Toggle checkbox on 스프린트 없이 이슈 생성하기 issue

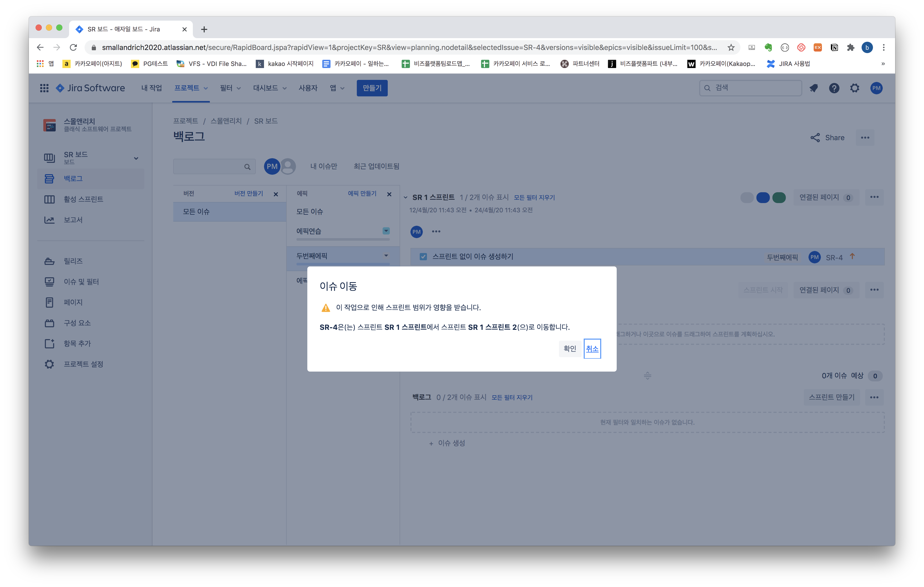423,257
